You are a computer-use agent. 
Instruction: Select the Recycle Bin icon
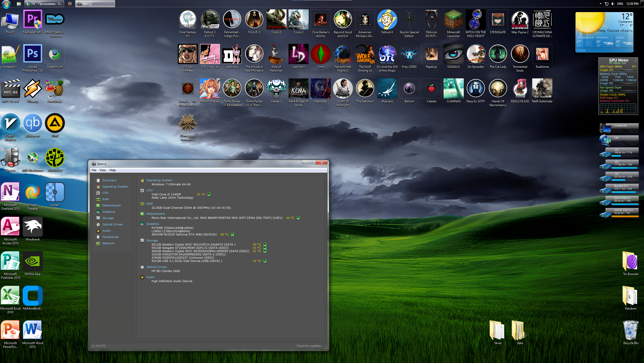coord(631,333)
